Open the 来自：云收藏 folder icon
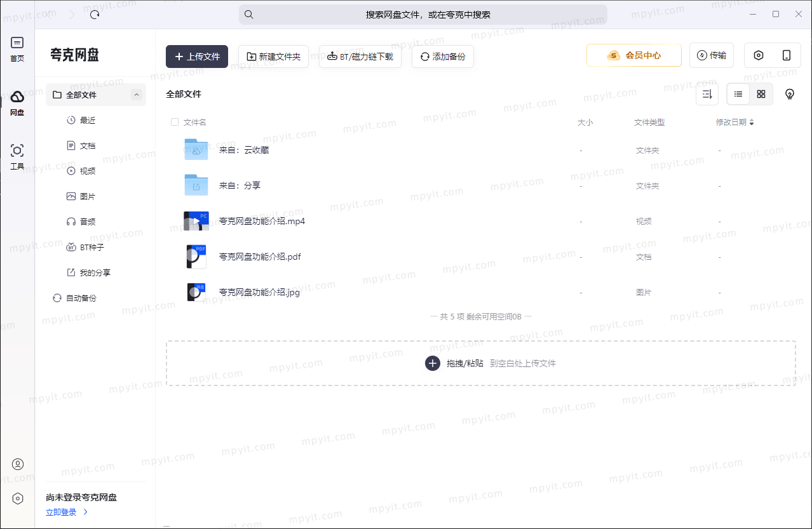This screenshot has height=529, width=812. [x=196, y=150]
